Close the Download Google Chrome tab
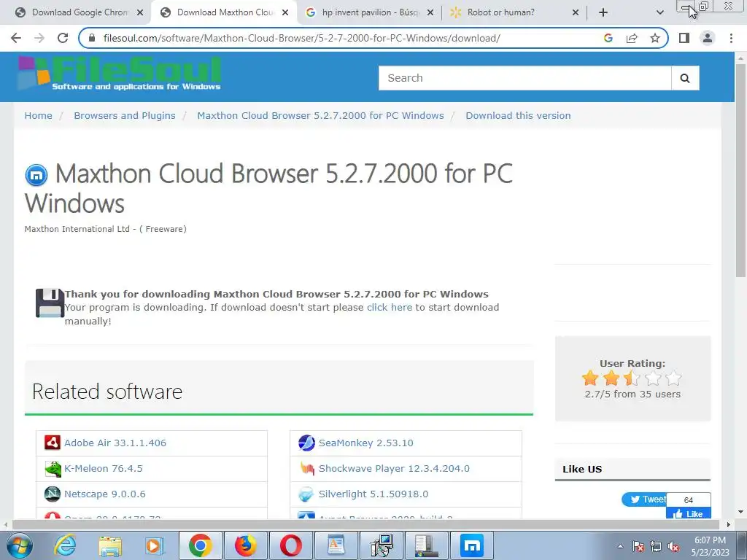The height and width of the screenshot is (560, 747). coord(140,13)
